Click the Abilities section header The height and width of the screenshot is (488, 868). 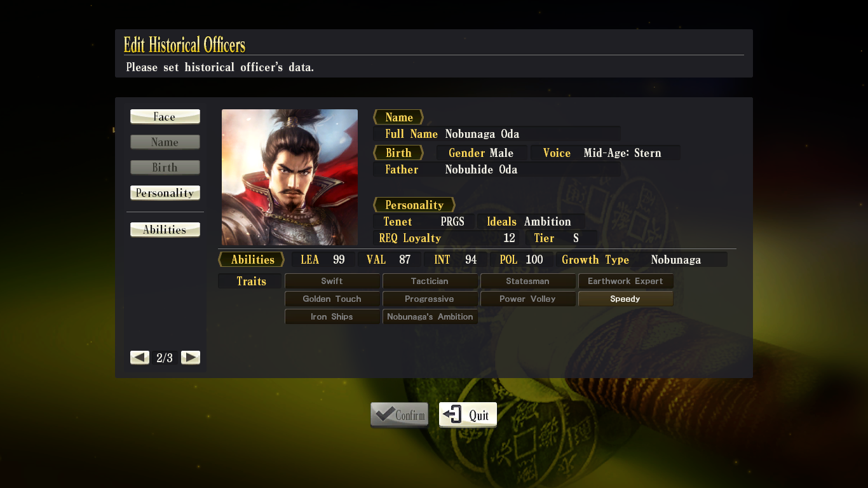pos(252,260)
